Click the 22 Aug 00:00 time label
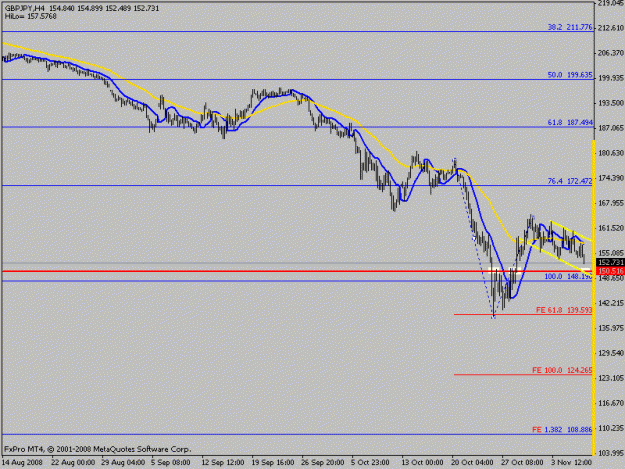The height and width of the screenshot is (469, 625). pos(73,463)
